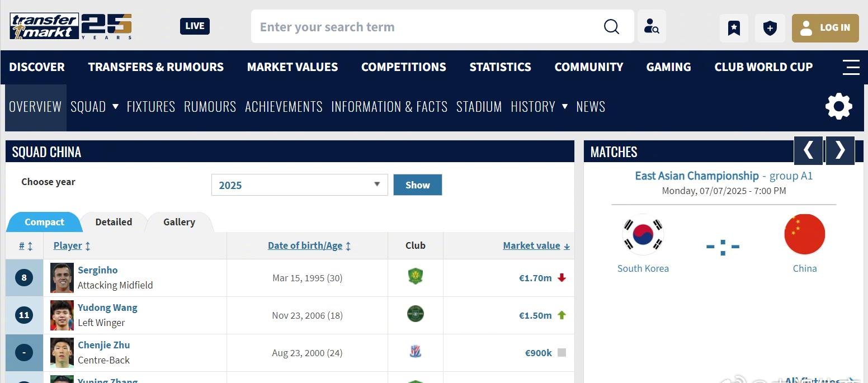Image resolution: width=868 pixels, height=383 pixels.
Task: Open Serginho's €1.70m market value
Action: pyautogui.click(x=535, y=278)
